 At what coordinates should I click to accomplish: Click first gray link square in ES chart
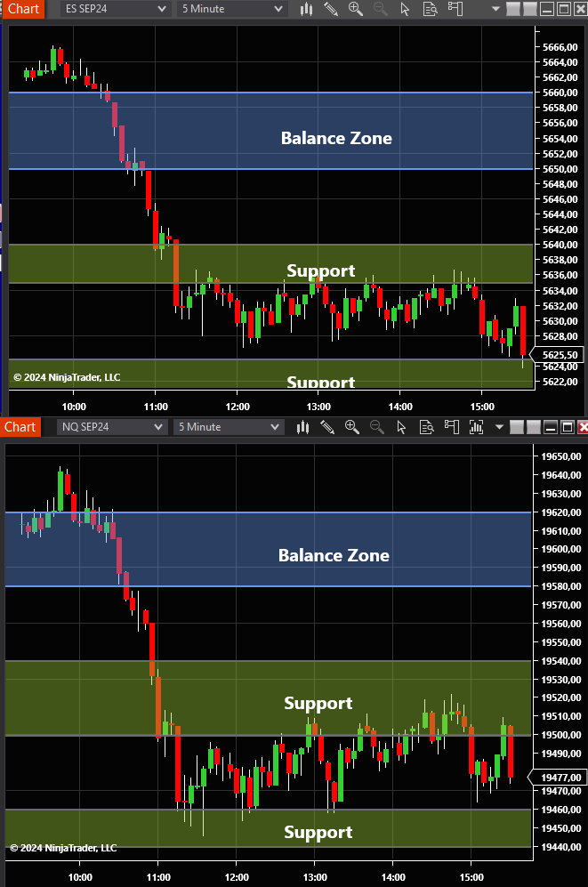tap(512, 9)
